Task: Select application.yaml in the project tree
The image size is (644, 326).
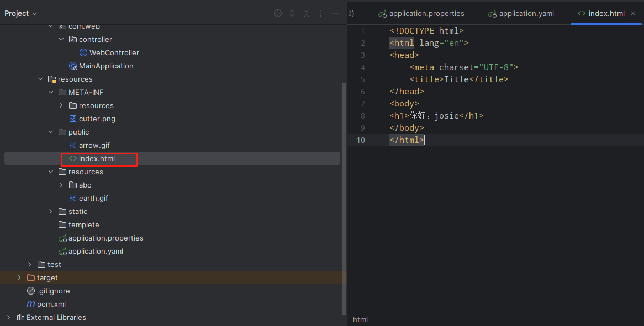Action: (96, 252)
